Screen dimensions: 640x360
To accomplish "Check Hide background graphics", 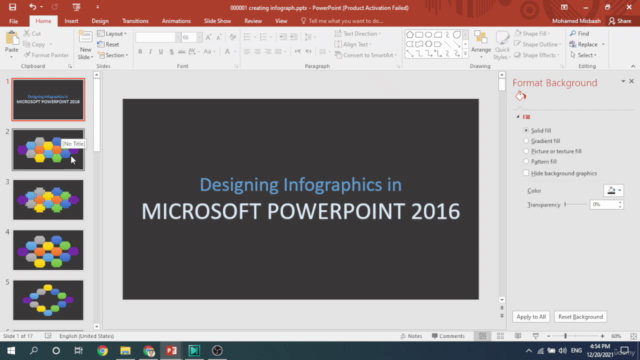I will pyautogui.click(x=526, y=173).
